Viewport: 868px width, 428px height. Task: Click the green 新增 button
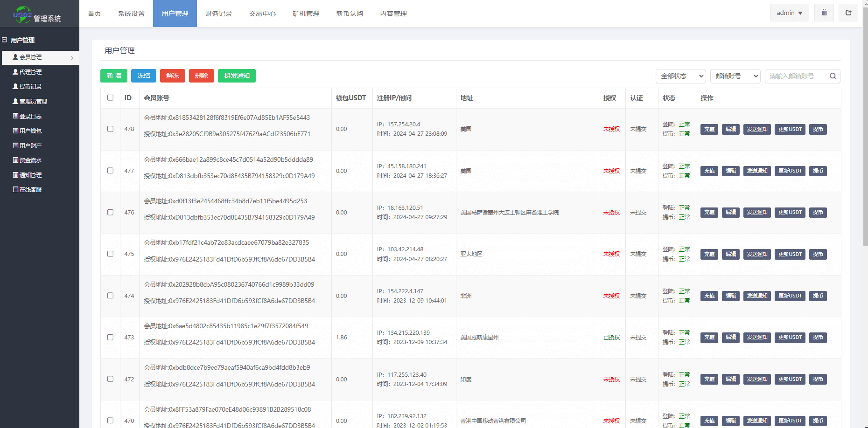coord(114,76)
